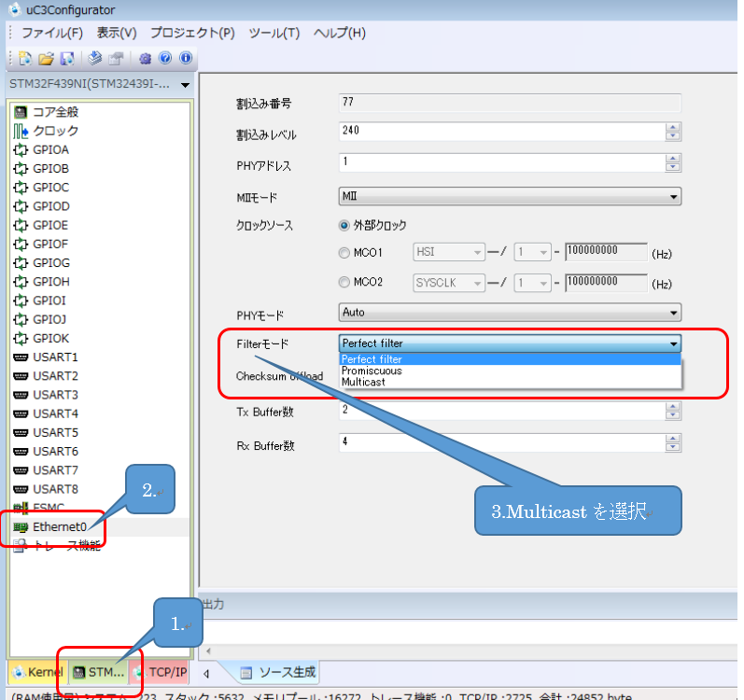The height and width of the screenshot is (700, 744).
Task: Select the MCO1 radio button
Action: pyautogui.click(x=344, y=253)
